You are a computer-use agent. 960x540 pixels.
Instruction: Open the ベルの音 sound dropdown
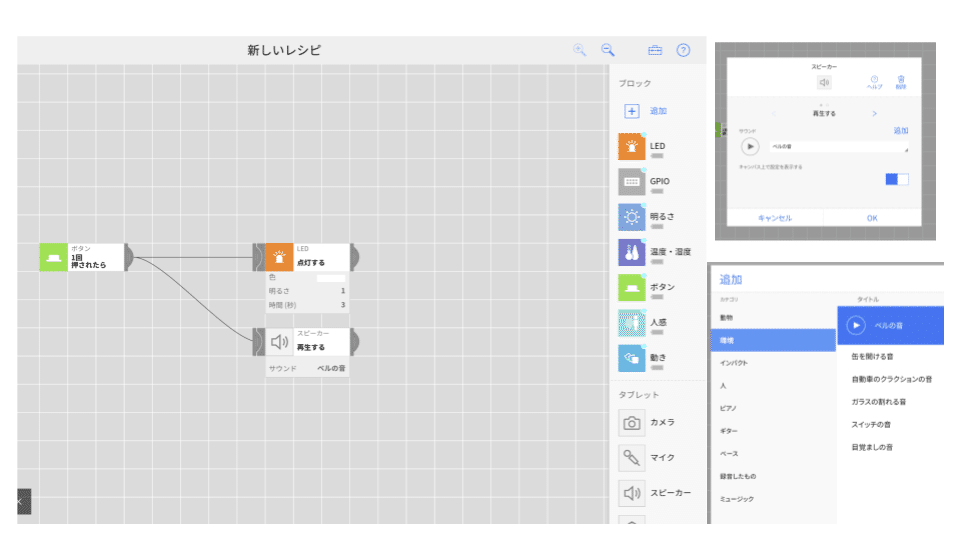(x=839, y=147)
